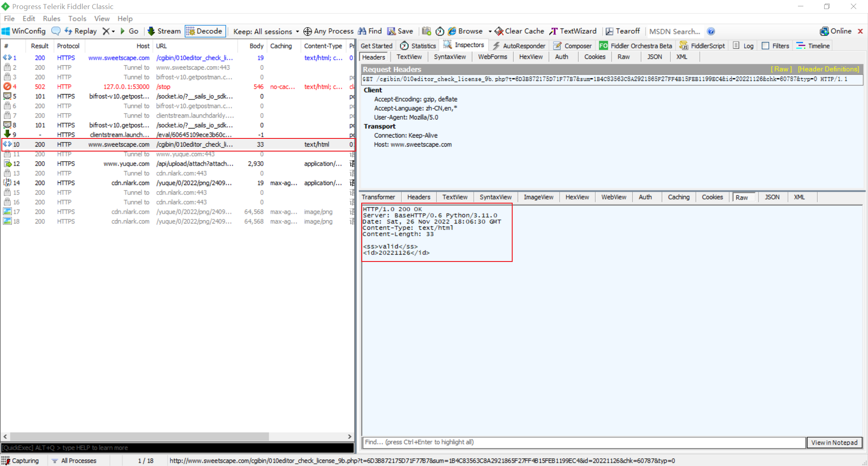Switch to the AutoResponder tab
Image resolution: width=868 pixels, height=466 pixels.
click(519, 46)
